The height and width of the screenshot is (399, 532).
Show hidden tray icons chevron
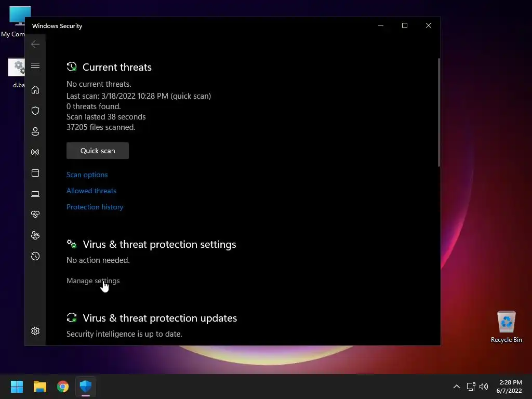click(457, 387)
